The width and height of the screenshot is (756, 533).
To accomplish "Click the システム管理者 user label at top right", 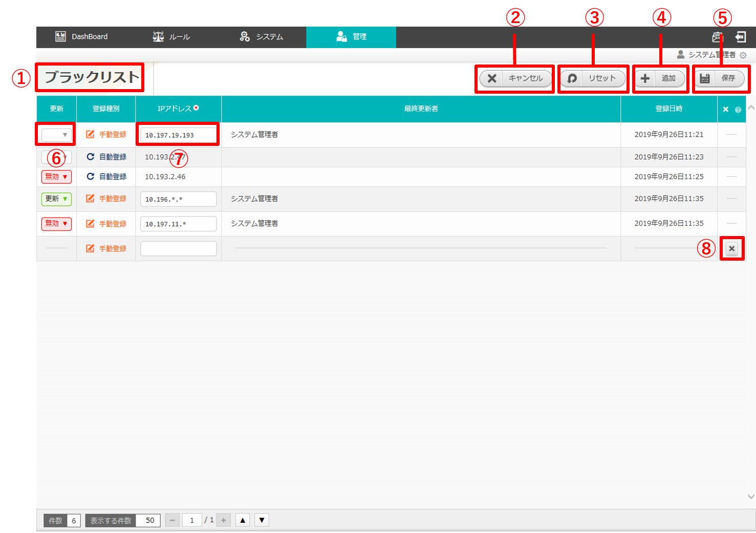I will click(x=712, y=55).
